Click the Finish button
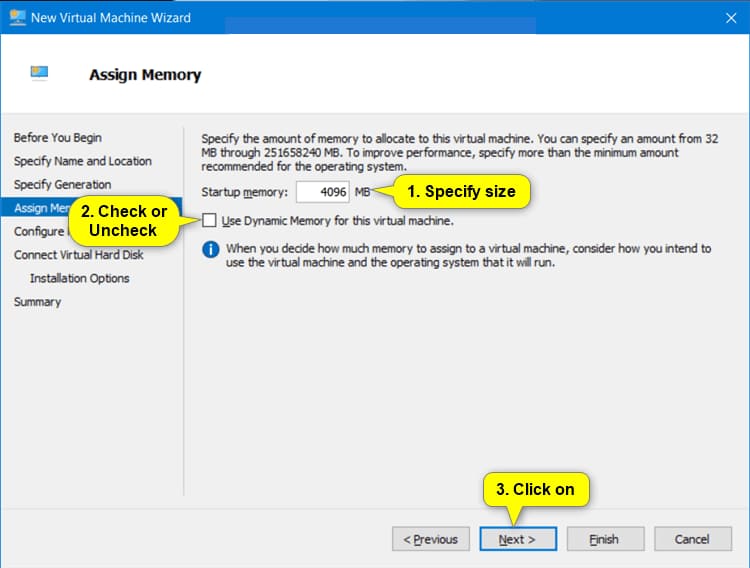Viewport: 750px width, 568px height. pos(604,539)
